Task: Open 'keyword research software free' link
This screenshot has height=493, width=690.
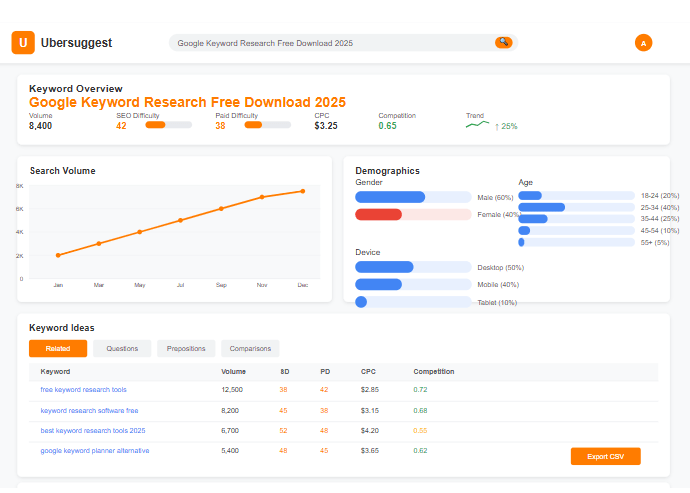Action: [x=89, y=410]
